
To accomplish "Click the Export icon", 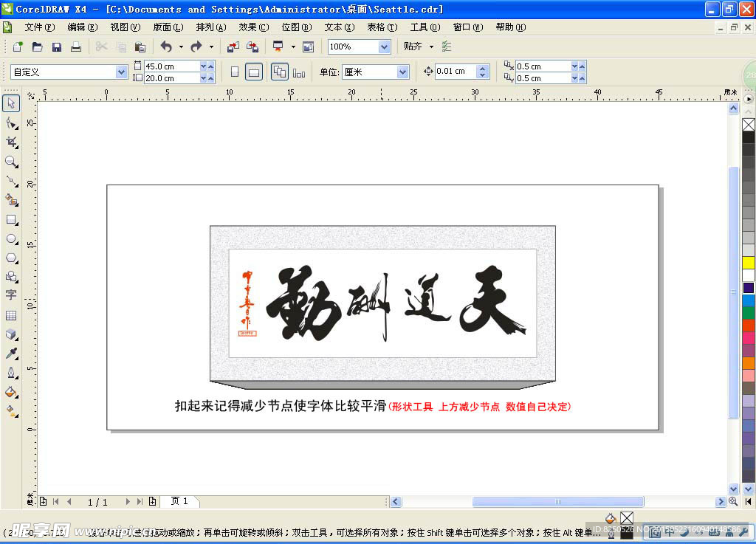I will (x=252, y=47).
